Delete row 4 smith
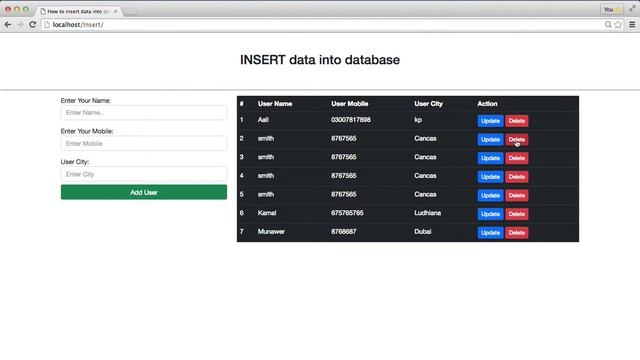 (517, 177)
